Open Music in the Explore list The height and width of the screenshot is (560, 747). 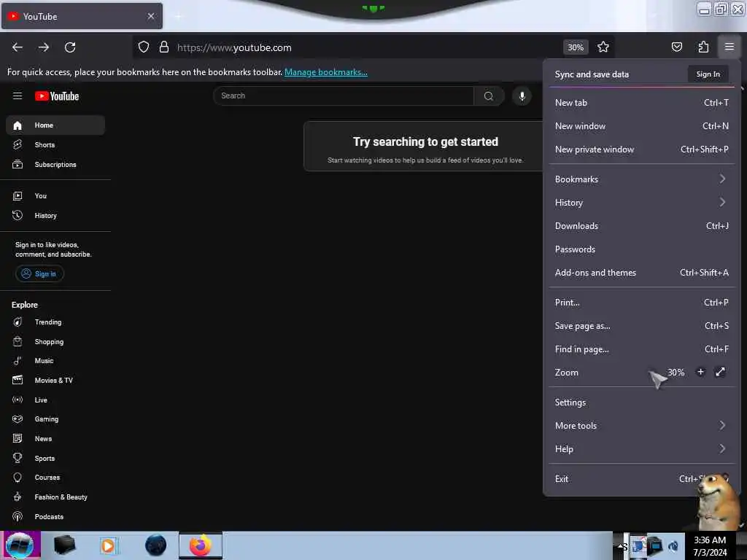[x=55, y=361]
